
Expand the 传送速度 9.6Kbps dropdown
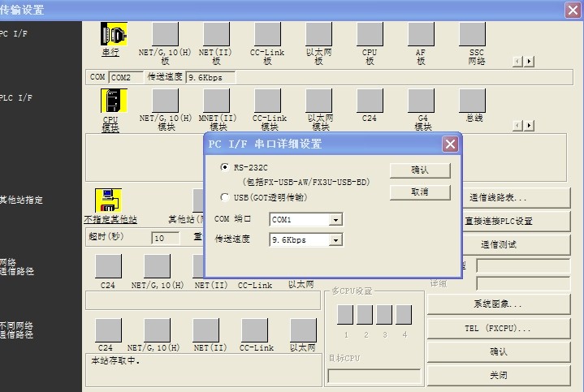coord(335,240)
